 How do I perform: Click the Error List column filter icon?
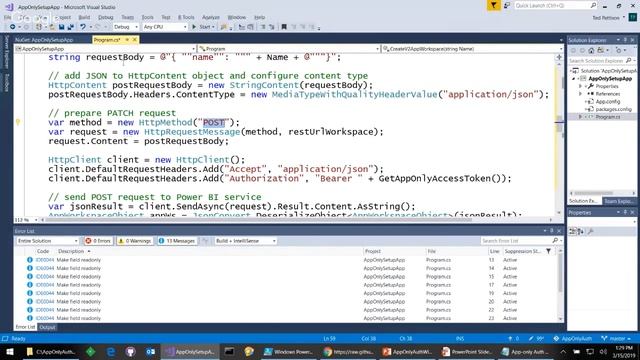coord(549,251)
